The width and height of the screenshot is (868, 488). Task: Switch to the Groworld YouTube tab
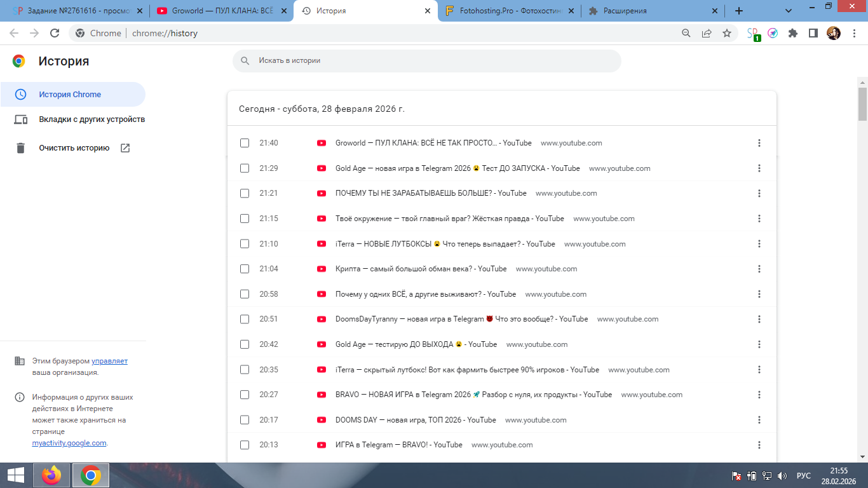point(221,11)
